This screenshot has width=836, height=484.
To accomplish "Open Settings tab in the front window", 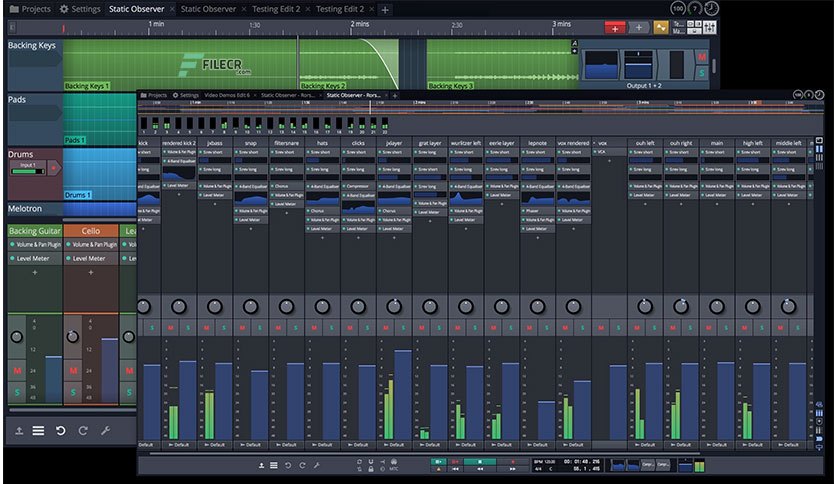I will [186, 95].
